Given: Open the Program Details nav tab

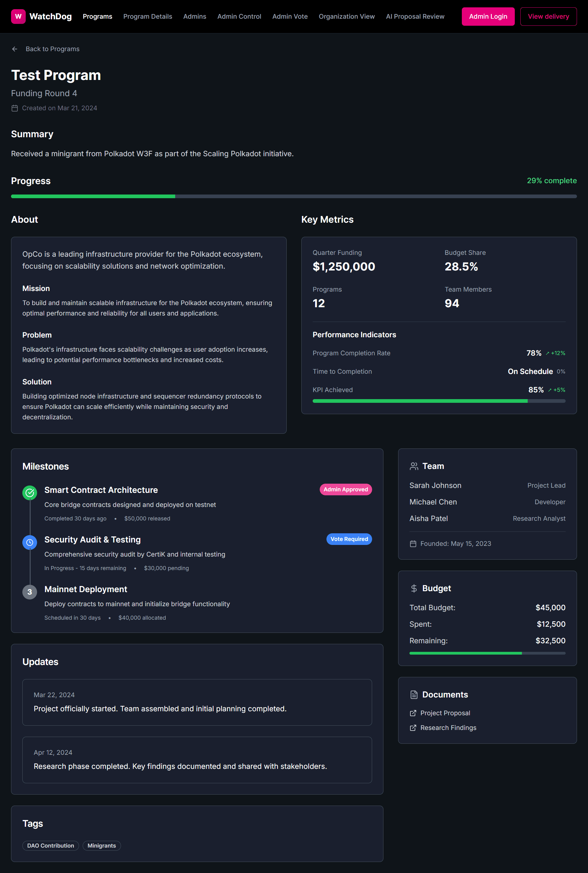Looking at the screenshot, I should click(147, 17).
